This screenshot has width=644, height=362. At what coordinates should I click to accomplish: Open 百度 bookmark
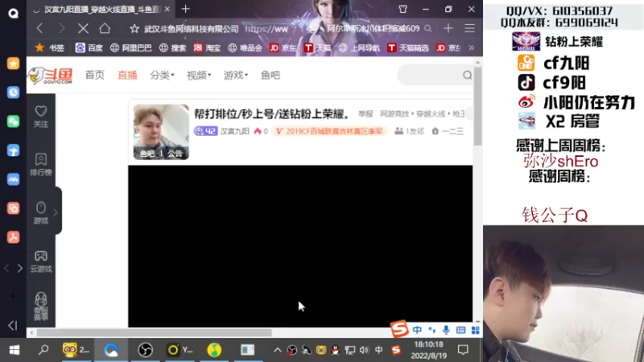click(89, 47)
